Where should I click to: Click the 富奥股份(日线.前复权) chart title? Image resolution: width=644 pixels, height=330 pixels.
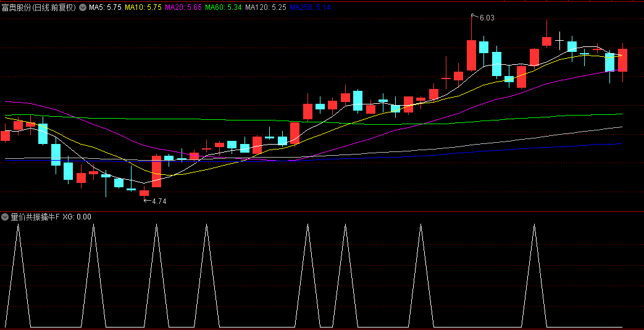[x=40, y=7]
